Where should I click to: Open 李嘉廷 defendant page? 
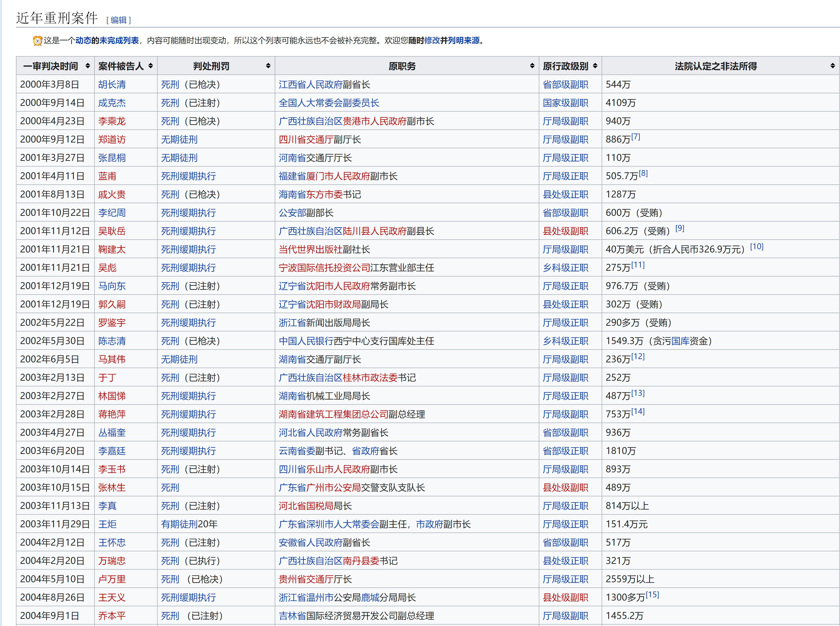click(112, 451)
